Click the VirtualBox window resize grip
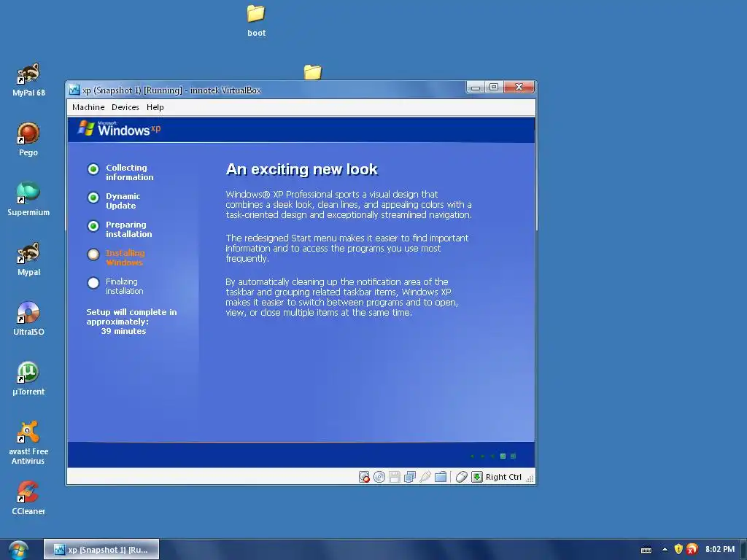747x560 pixels. pyautogui.click(x=530, y=479)
